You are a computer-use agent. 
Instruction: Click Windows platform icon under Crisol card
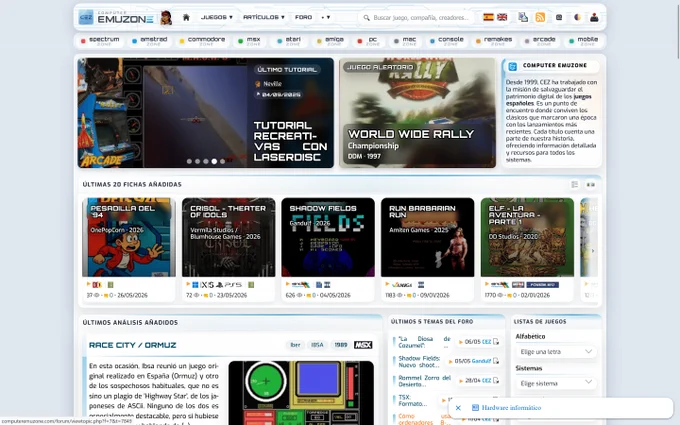tap(195, 285)
